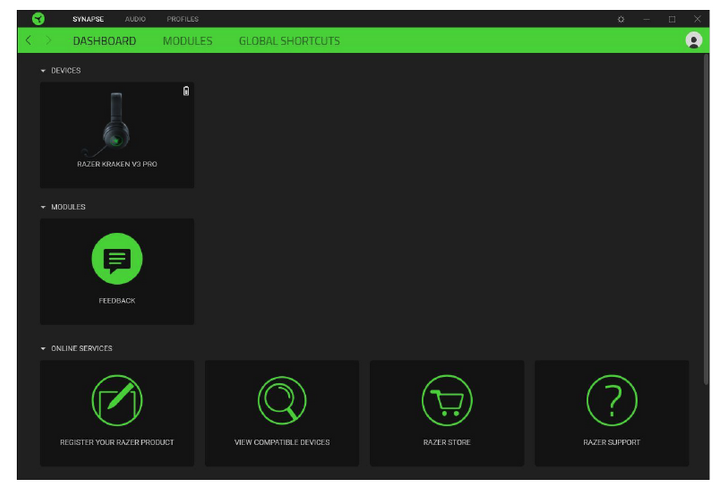
Task: Click the Razer Store label
Action: (x=446, y=442)
